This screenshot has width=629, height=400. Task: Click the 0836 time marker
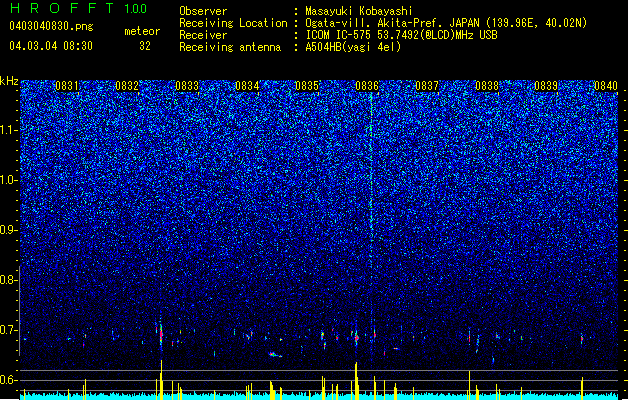pos(367,86)
